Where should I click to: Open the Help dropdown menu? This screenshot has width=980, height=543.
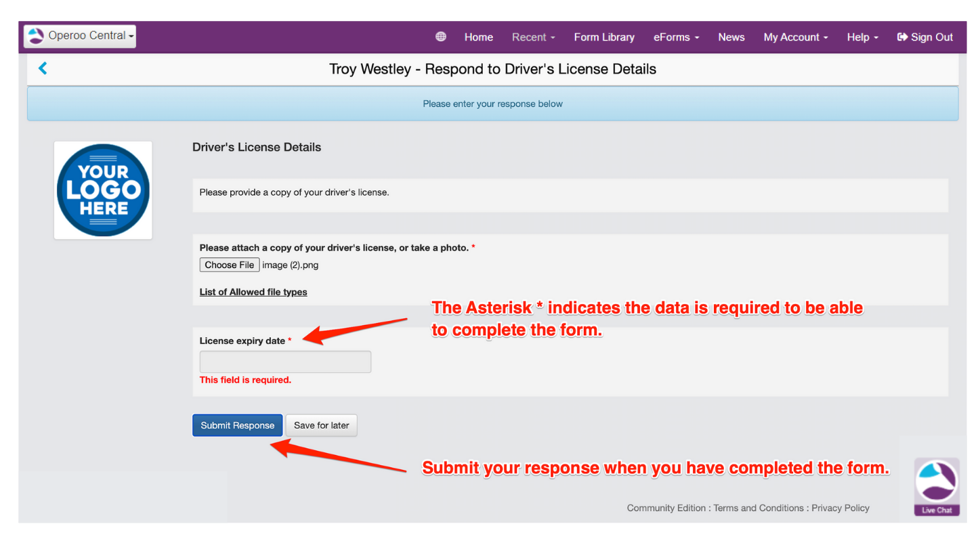click(x=862, y=37)
